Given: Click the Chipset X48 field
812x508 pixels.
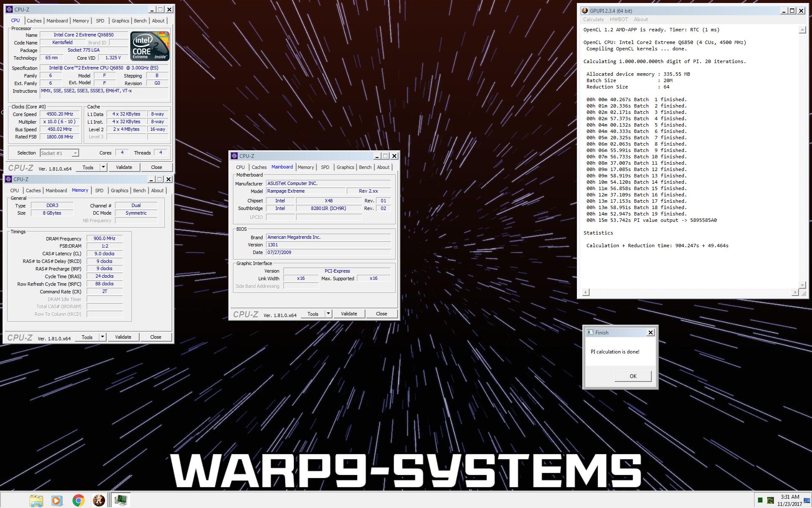Looking at the screenshot, I should tap(329, 201).
